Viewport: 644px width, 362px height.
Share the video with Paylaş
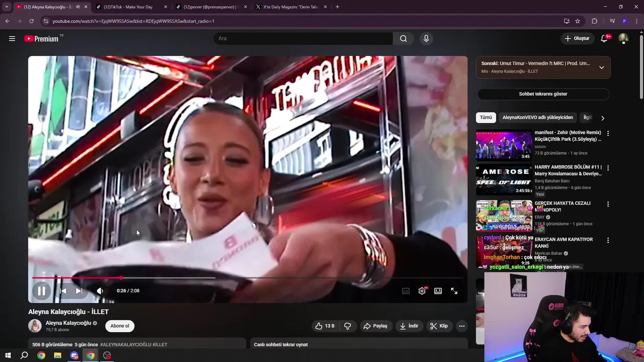(x=375, y=326)
